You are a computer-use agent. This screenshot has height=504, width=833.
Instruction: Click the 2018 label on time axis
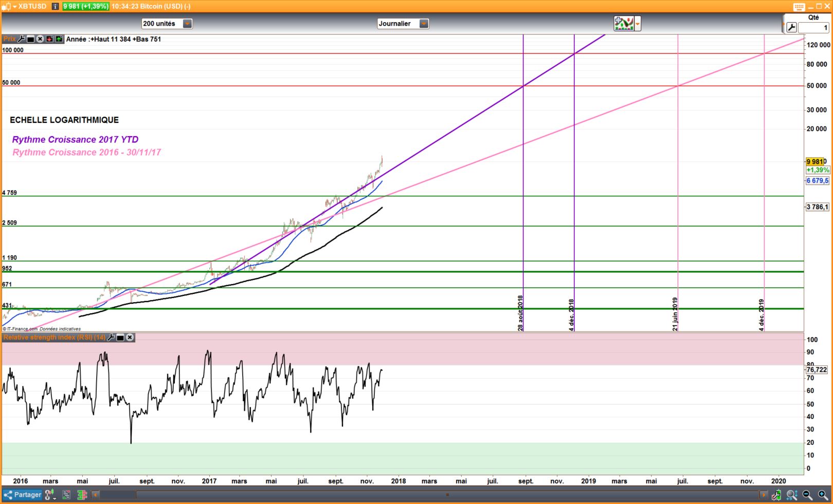point(399,481)
